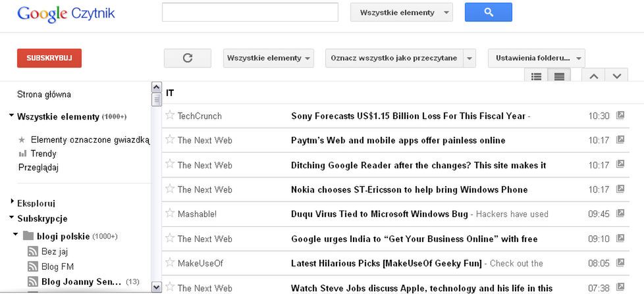Click Trendy bar chart icon
Viewport: 644px width, 294px height.
[x=22, y=154]
